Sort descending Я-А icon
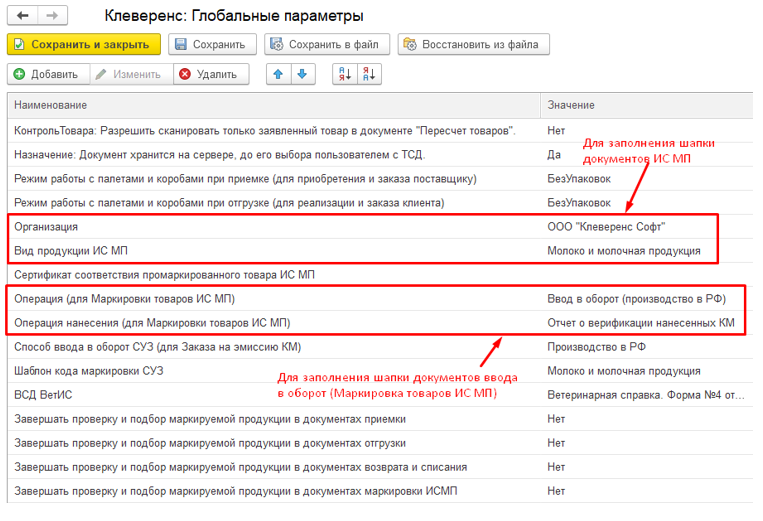 coord(369,74)
